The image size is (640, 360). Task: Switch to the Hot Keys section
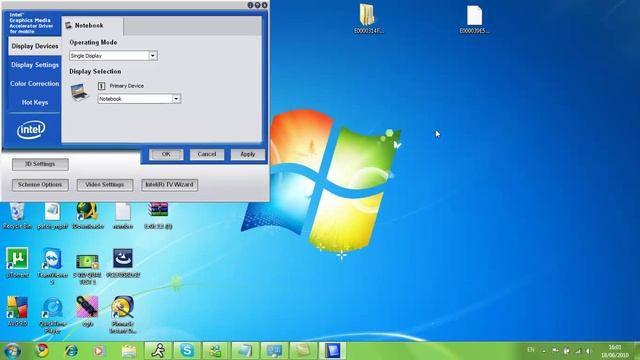35,102
